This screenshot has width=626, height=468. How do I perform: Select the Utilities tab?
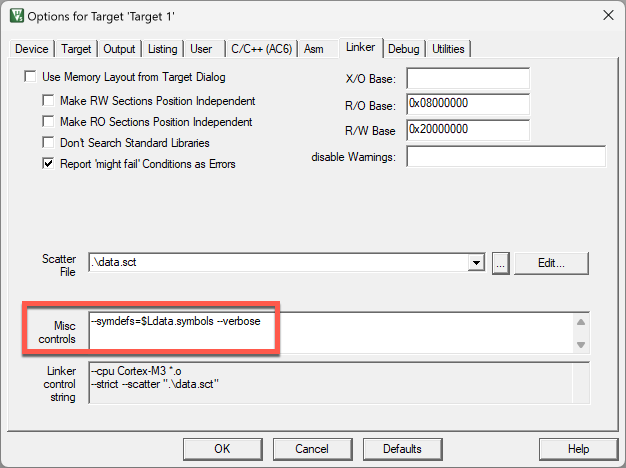448,49
